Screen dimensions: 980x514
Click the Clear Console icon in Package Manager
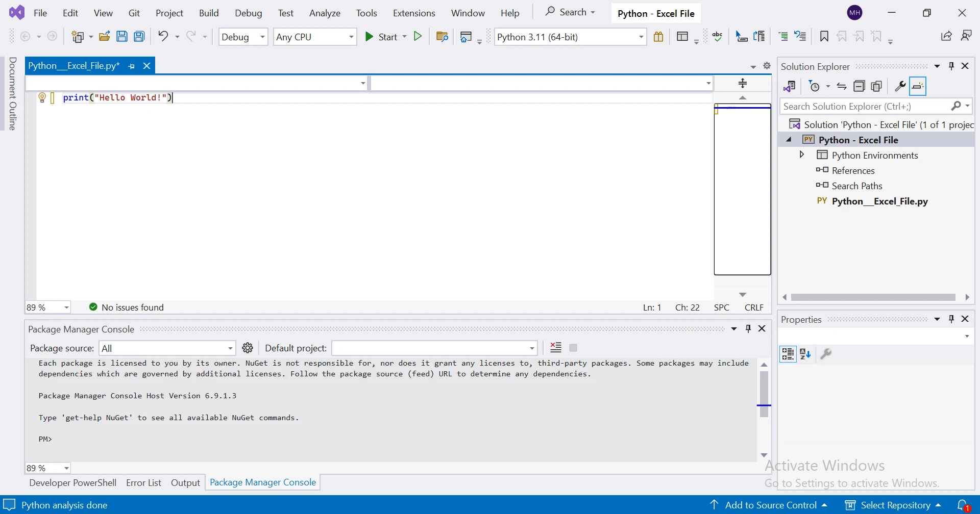pos(556,348)
